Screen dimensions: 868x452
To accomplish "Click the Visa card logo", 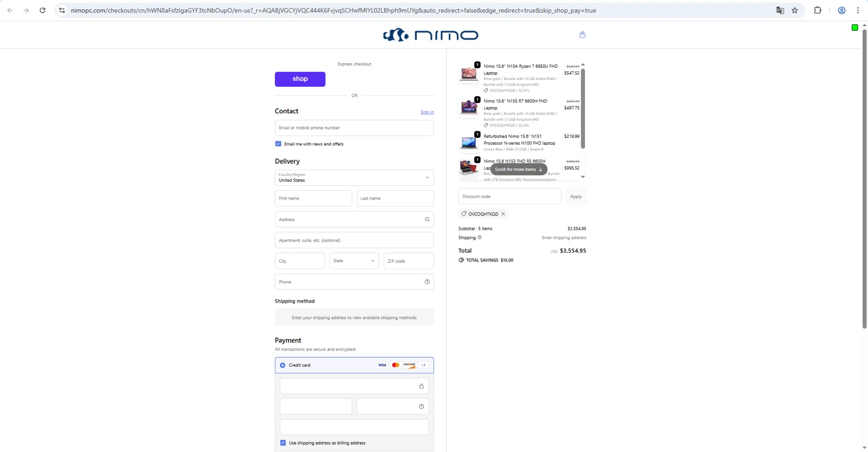I will click(x=382, y=365).
